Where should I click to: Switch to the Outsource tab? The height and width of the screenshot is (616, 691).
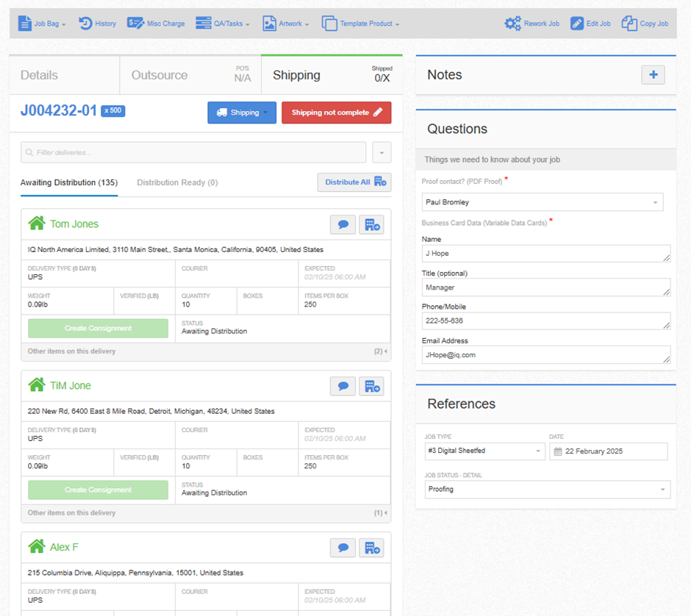(x=190, y=75)
